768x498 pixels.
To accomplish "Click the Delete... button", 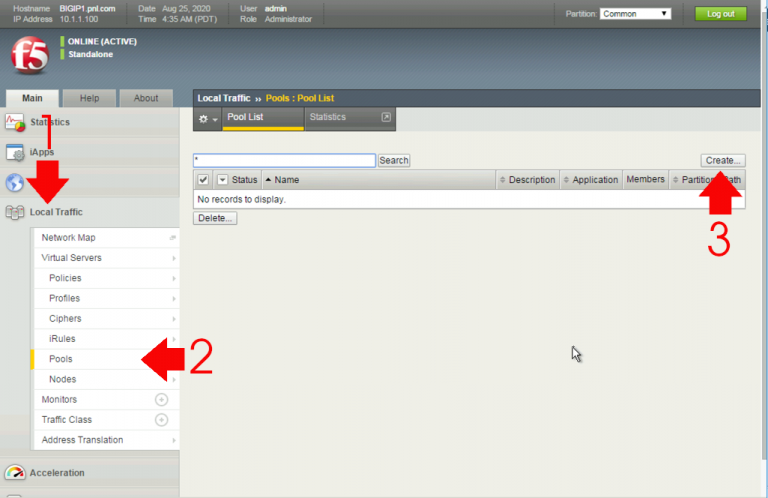I will click(215, 218).
